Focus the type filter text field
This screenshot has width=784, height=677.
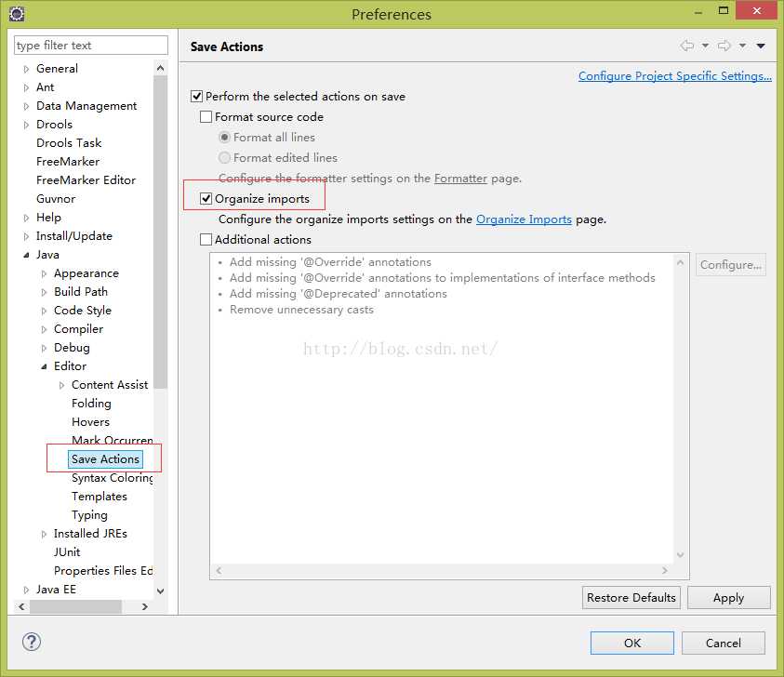[91, 45]
